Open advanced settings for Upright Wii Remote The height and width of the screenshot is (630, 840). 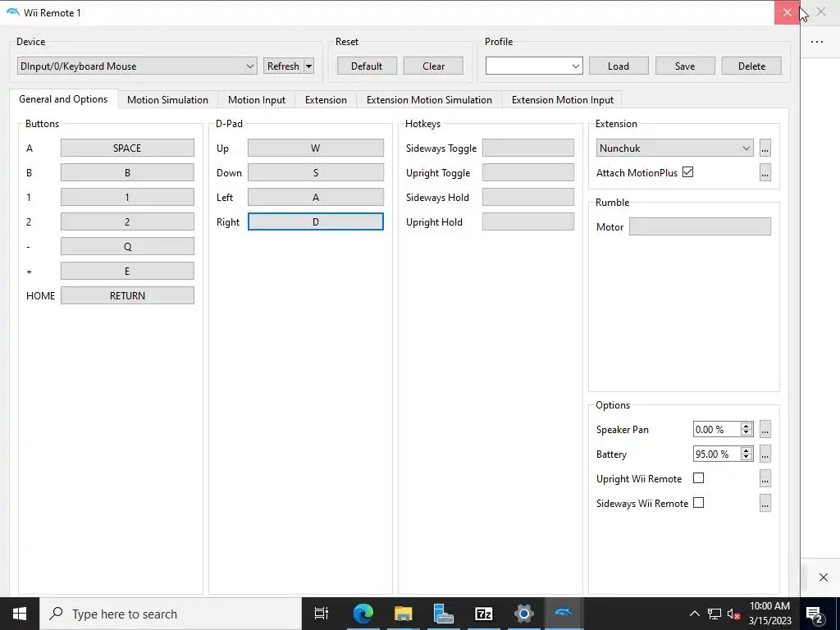pos(765,479)
